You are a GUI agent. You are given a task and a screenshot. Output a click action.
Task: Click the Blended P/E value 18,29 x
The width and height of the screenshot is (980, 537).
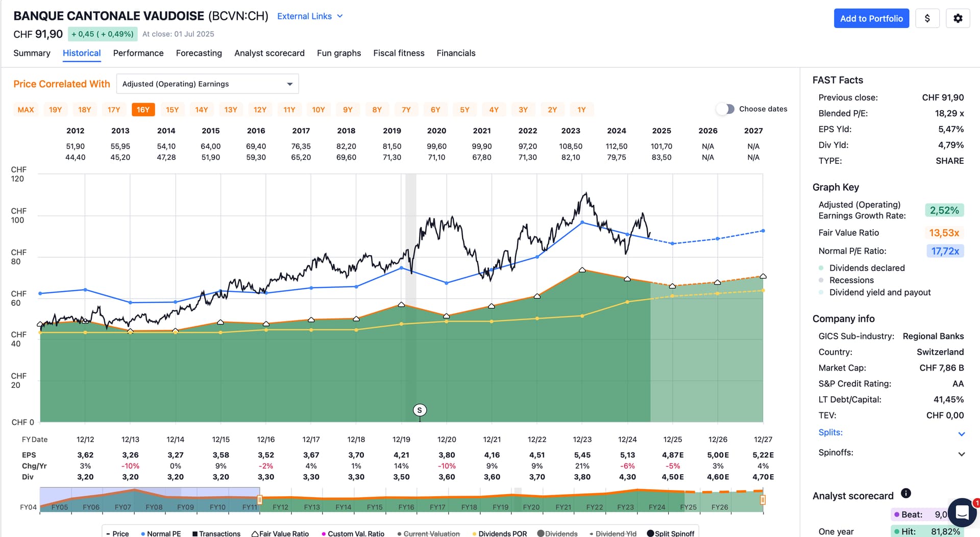(949, 113)
